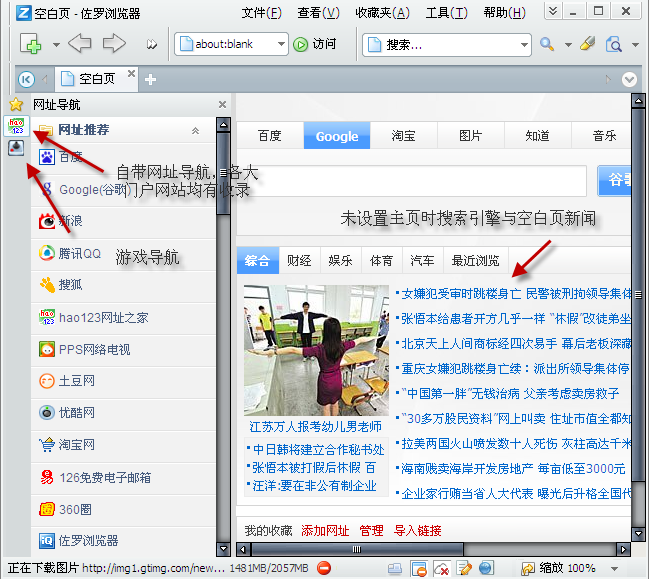Open 佐罗浏览器 in the site list

pos(124,540)
